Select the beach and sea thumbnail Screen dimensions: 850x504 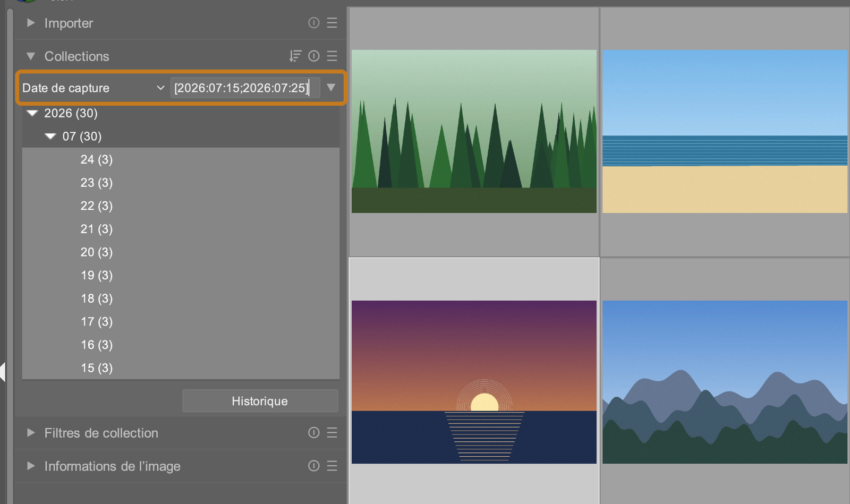coord(725,131)
